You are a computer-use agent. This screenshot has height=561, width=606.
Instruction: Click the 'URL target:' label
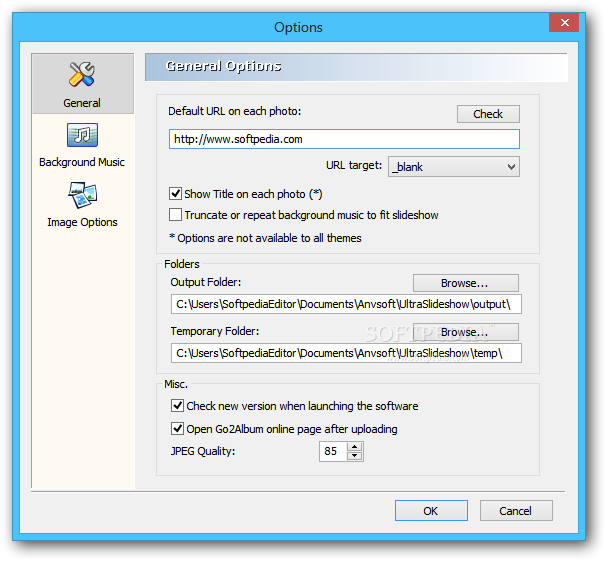(354, 165)
